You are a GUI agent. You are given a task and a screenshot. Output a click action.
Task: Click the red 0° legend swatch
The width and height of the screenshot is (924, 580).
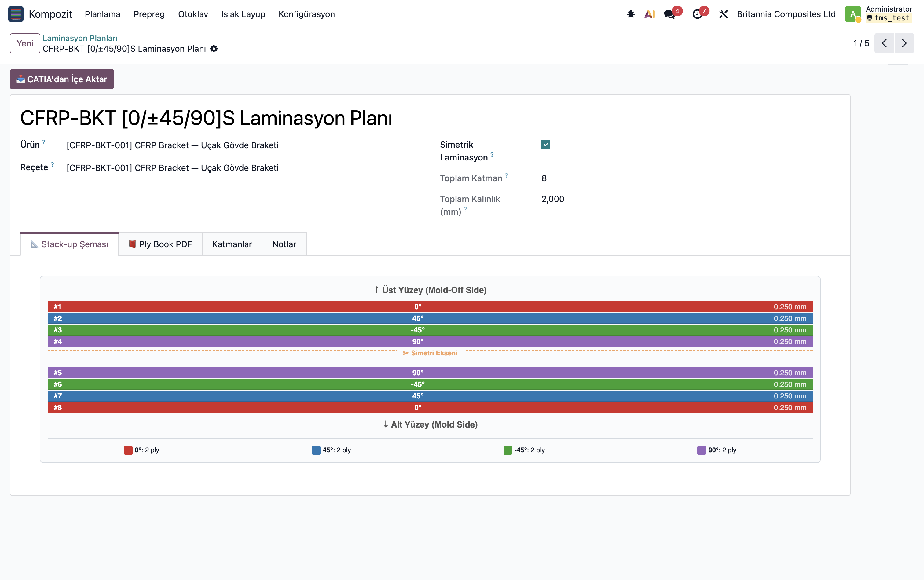[128, 450]
